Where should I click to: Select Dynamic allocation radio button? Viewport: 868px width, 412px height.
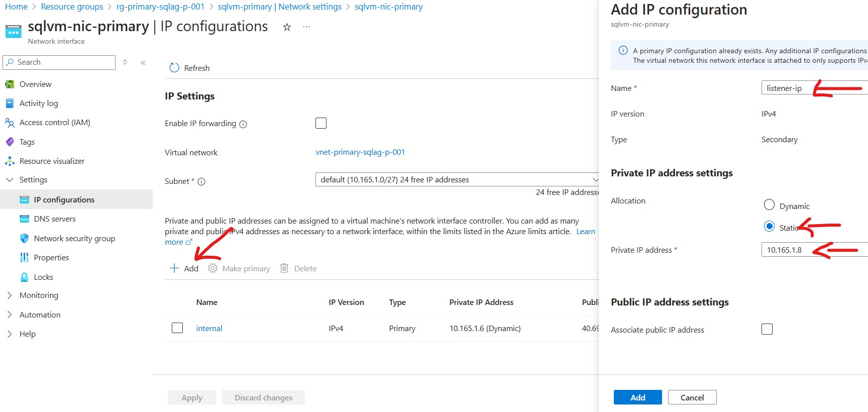pos(769,204)
